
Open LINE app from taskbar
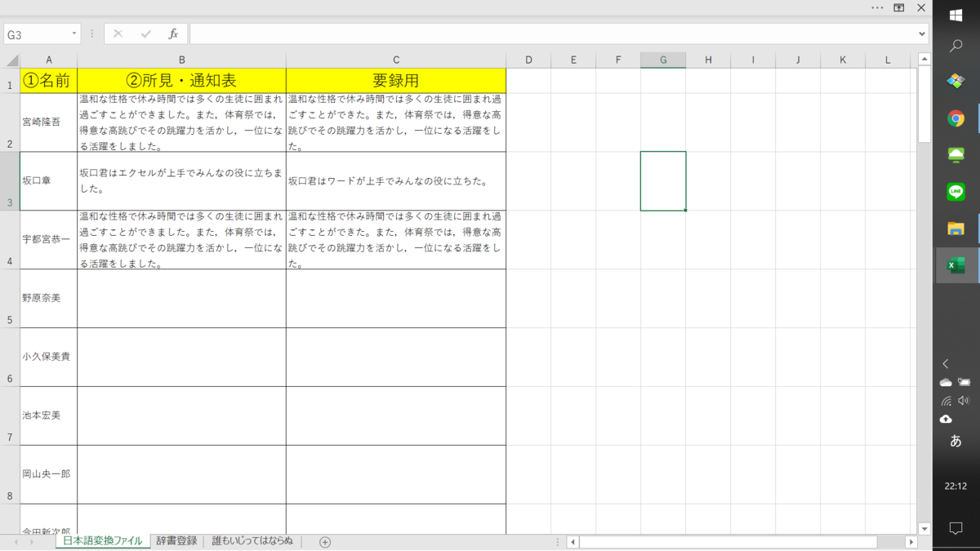tap(955, 192)
